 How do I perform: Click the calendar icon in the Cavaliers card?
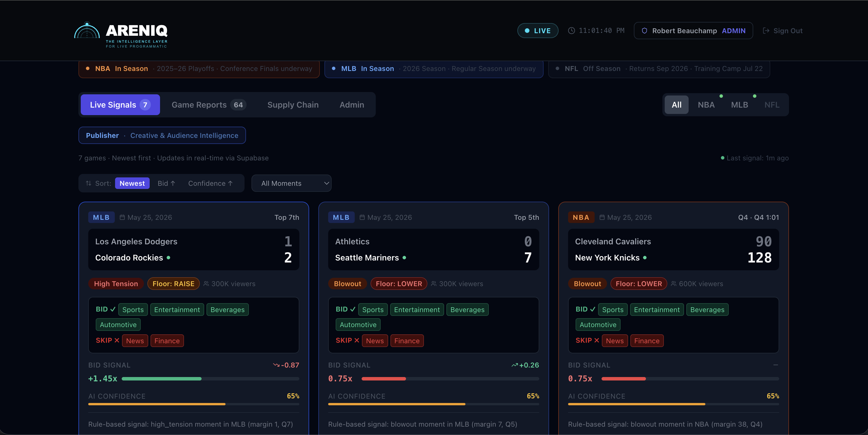(x=602, y=217)
